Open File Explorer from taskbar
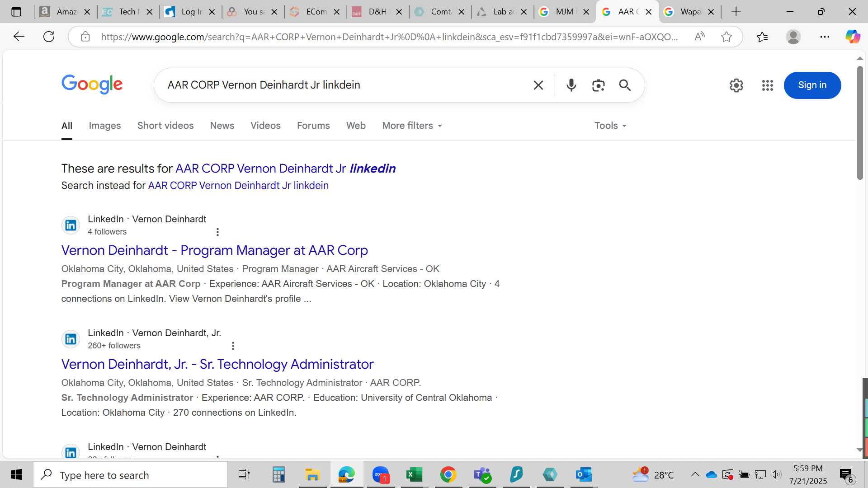The height and width of the screenshot is (488, 868). [312, 474]
